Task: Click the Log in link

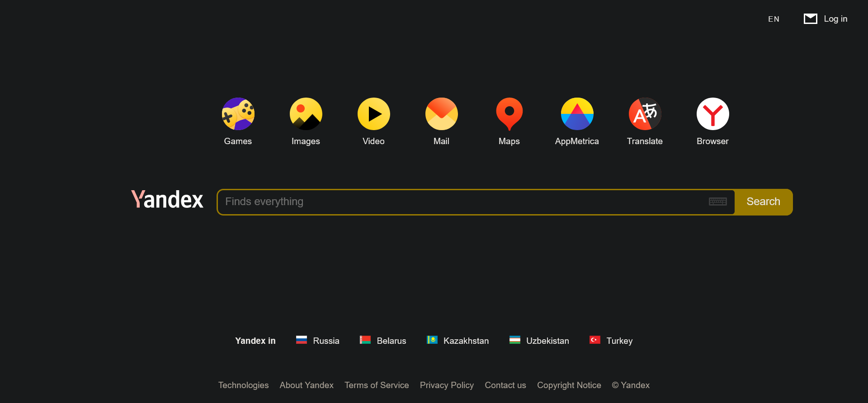Action: (x=835, y=19)
